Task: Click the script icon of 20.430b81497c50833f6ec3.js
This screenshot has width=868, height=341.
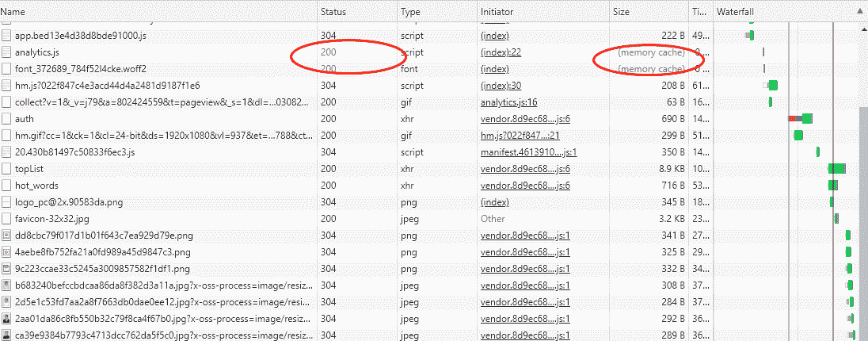Action: pyautogui.click(x=6, y=152)
